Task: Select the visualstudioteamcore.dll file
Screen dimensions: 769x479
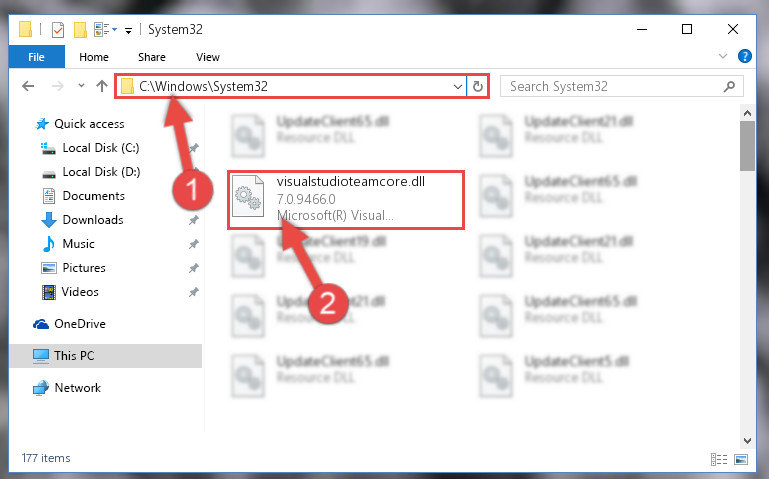Action: 346,199
